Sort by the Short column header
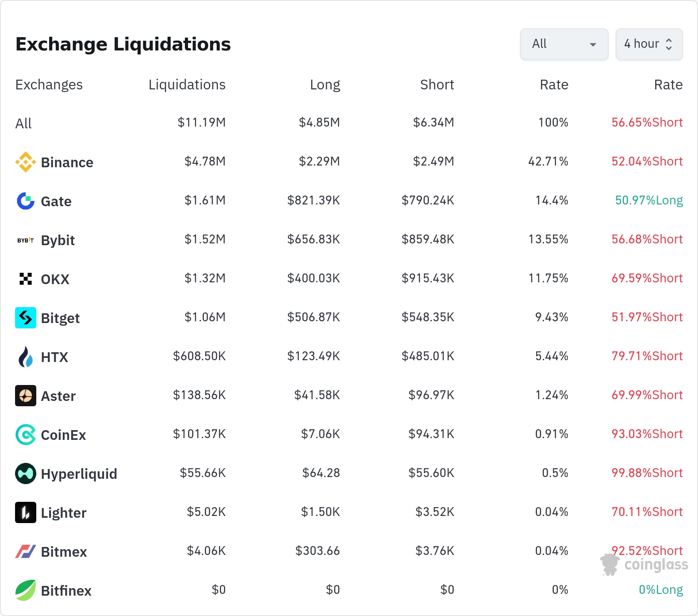 click(437, 85)
